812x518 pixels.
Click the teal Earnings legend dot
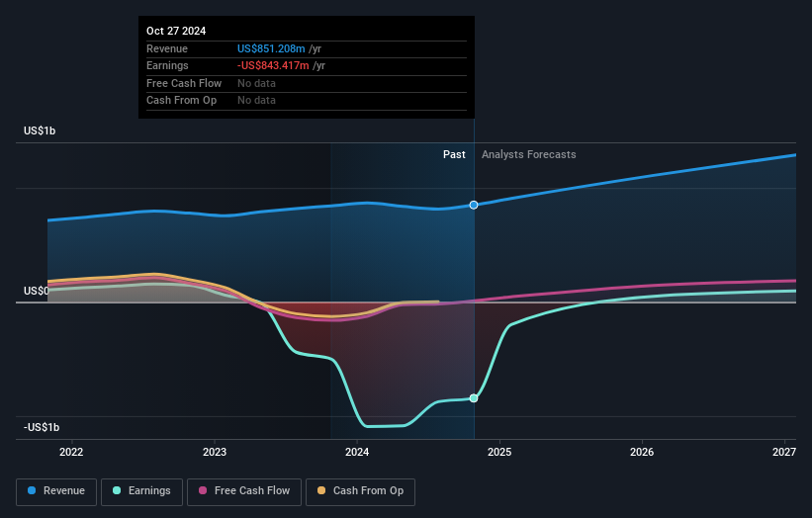117,490
